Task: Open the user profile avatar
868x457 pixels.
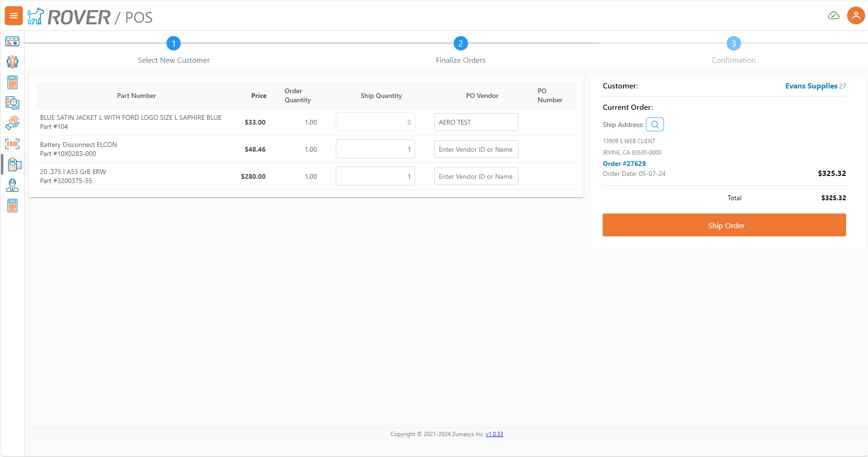Action: pyautogui.click(x=856, y=15)
